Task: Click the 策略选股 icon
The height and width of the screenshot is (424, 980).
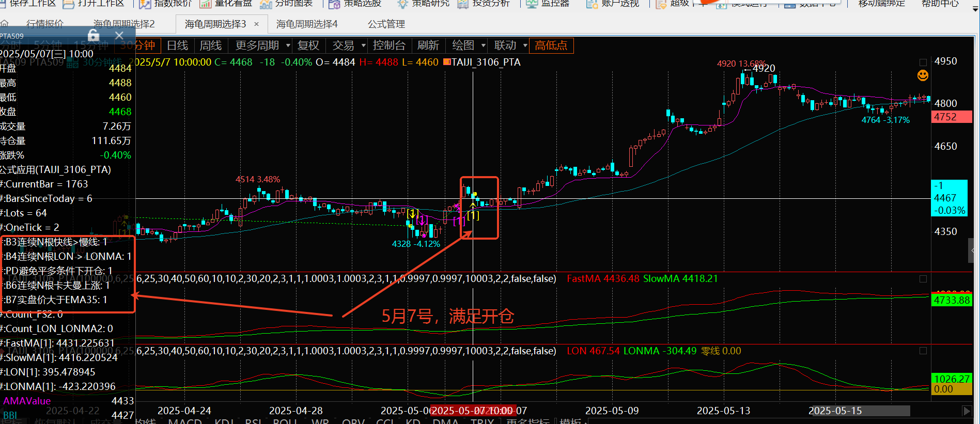Action: tap(334, 4)
